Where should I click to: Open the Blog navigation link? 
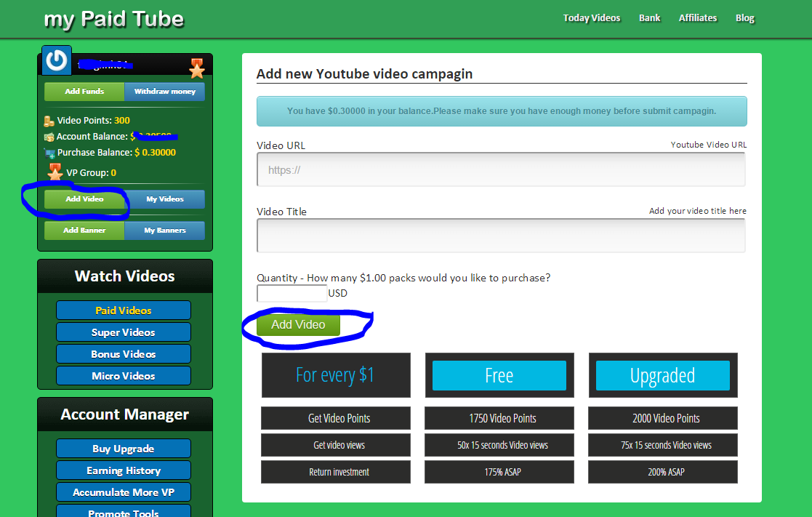click(744, 18)
